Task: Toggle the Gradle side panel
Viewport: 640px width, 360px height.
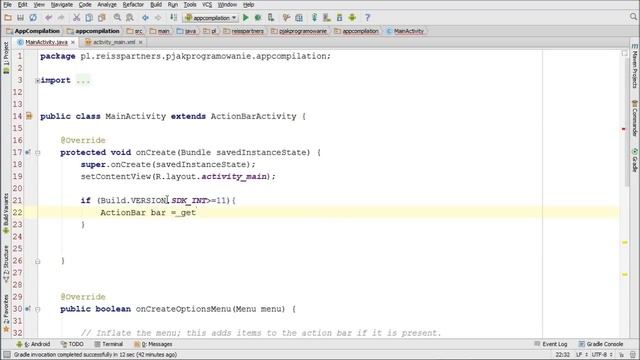Action: [x=635, y=160]
